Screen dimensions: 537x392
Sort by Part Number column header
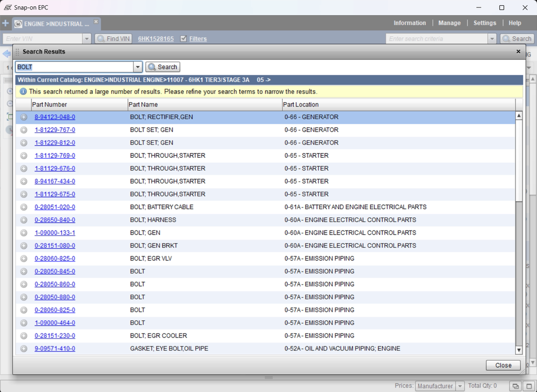coord(79,104)
